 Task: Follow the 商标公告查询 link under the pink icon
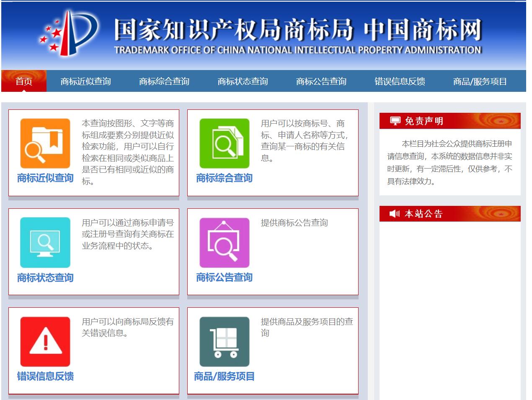click(x=224, y=278)
